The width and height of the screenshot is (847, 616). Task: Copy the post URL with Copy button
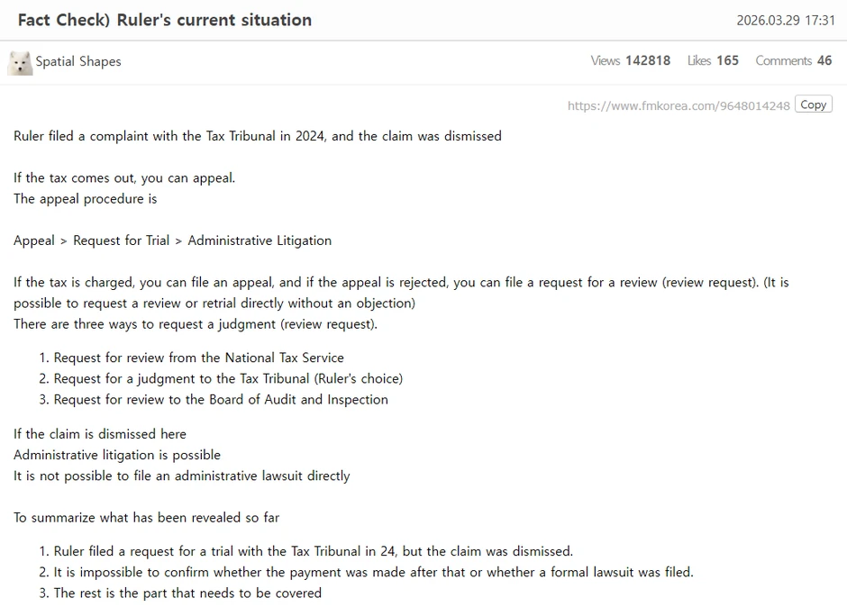click(x=813, y=104)
